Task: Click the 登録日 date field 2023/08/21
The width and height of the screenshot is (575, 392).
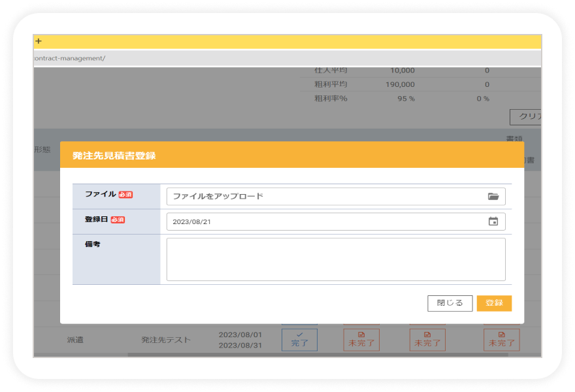Action: click(x=336, y=221)
